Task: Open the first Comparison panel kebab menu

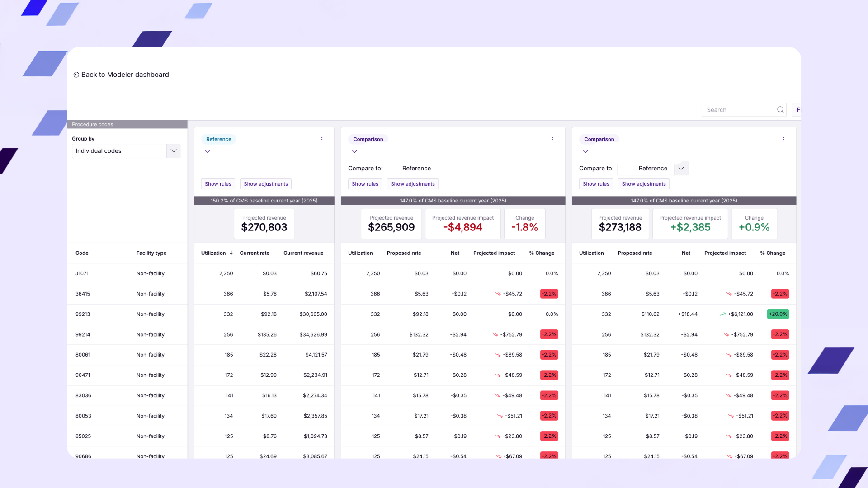Action: (x=552, y=140)
